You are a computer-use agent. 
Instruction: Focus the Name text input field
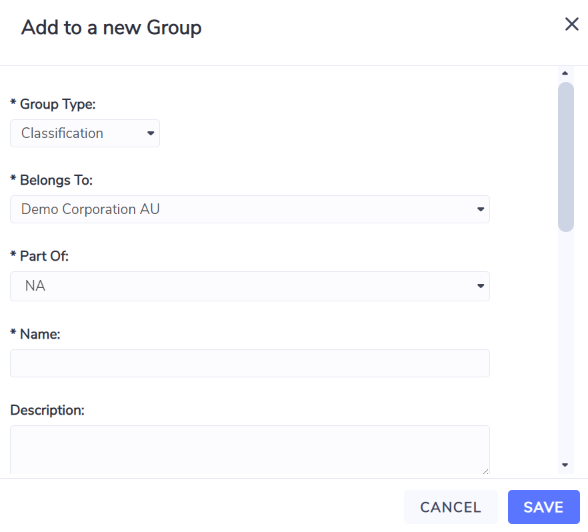click(x=250, y=363)
